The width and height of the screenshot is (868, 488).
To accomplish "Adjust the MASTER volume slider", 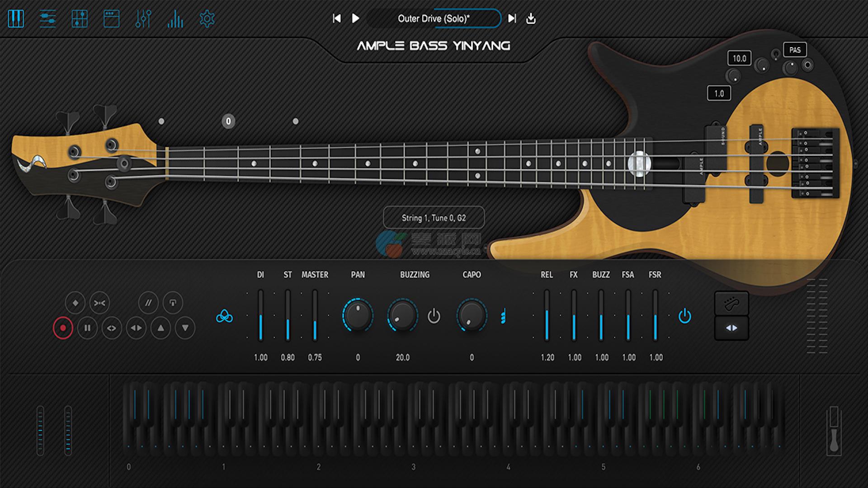I will (315, 315).
